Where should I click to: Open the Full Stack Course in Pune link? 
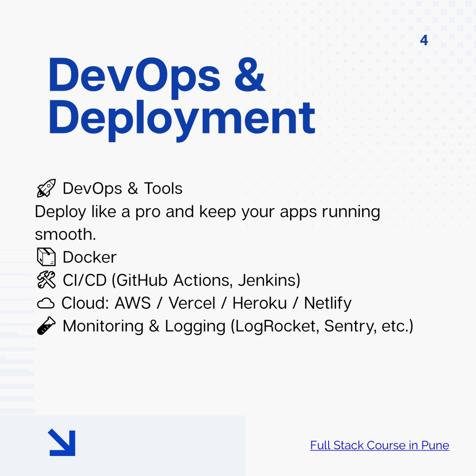[x=379, y=445]
